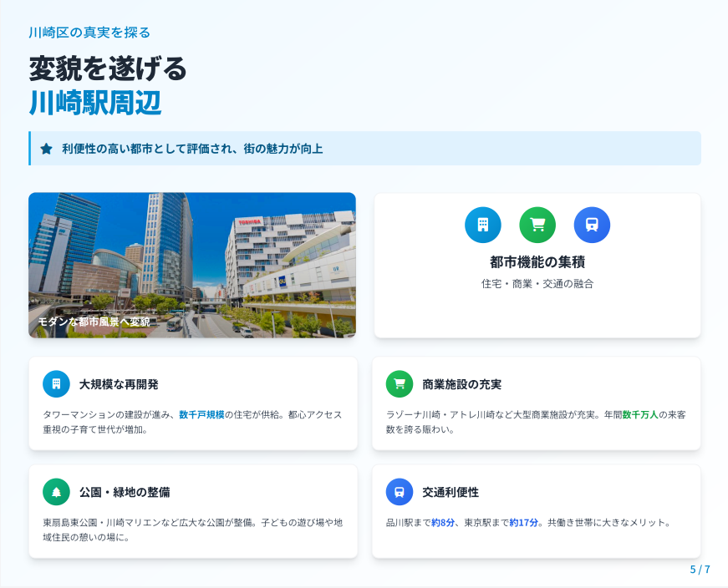Click the cart icon beside 商業施設の充実
728x588 pixels.
(x=400, y=384)
